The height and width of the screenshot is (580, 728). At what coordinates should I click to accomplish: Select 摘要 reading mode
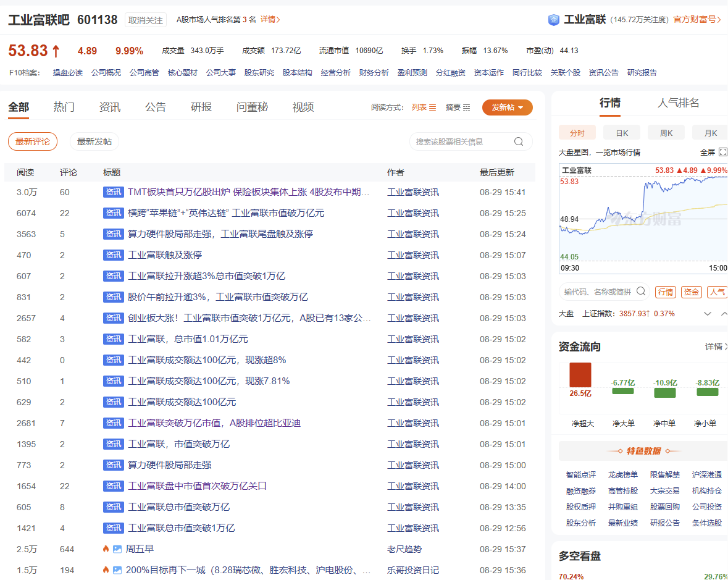click(458, 107)
